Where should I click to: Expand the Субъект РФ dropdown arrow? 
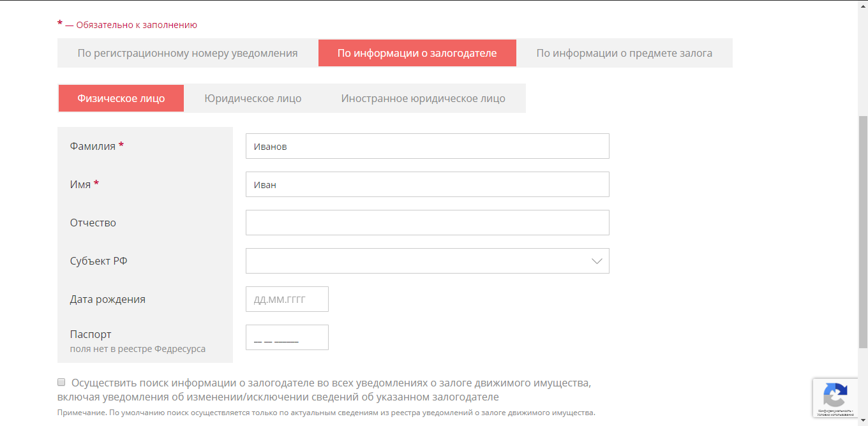(597, 261)
